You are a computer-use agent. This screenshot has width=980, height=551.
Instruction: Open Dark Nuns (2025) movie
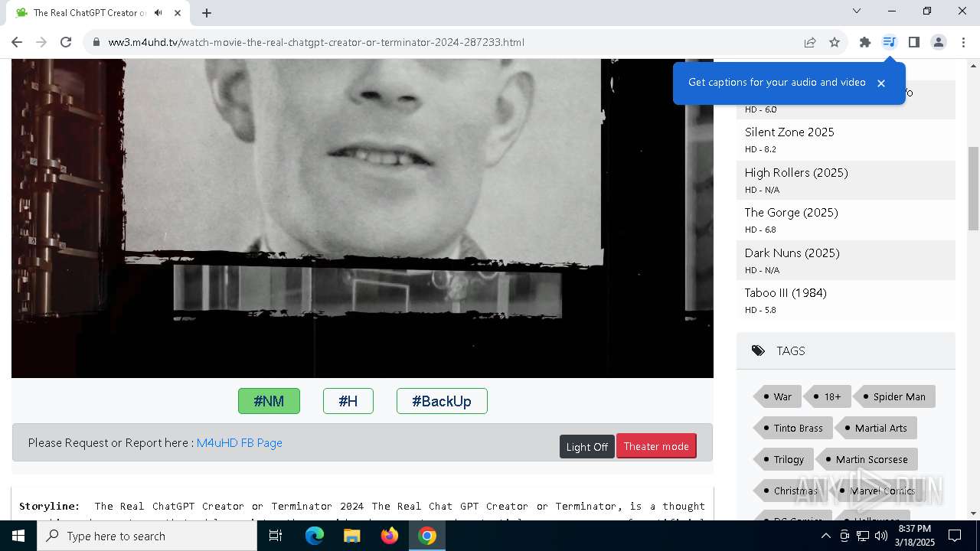click(x=792, y=253)
